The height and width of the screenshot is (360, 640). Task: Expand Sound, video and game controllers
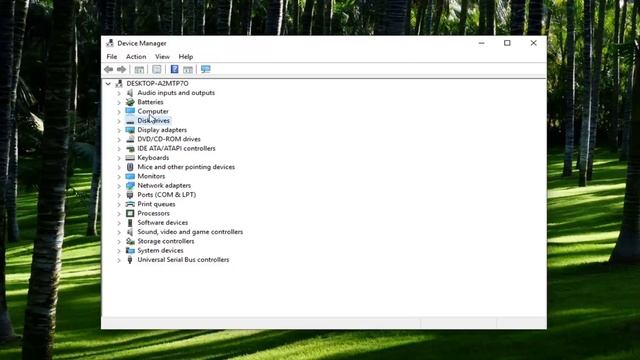coord(119,232)
